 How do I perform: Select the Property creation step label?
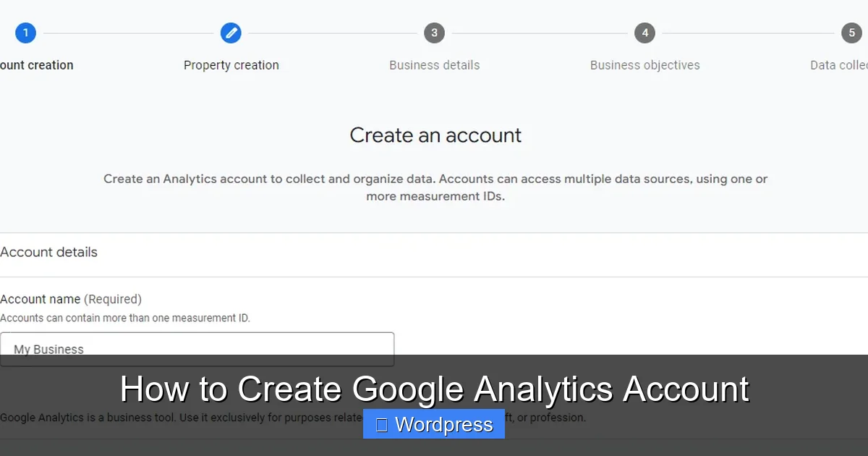pyautogui.click(x=231, y=64)
